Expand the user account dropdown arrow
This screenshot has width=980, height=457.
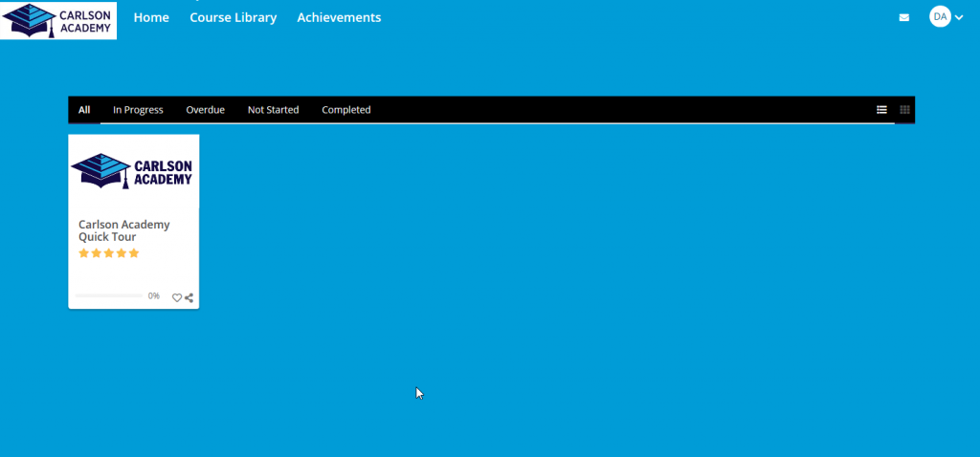959,17
